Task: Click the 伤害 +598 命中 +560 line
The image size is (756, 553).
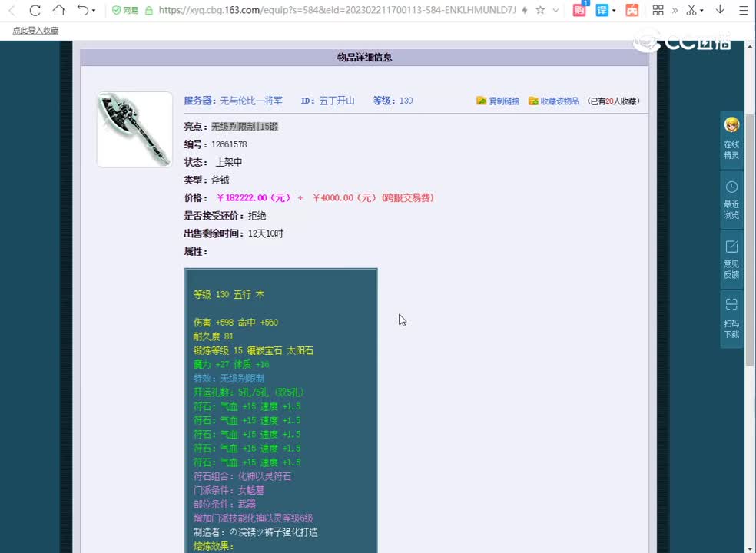Action: (236, 323)
